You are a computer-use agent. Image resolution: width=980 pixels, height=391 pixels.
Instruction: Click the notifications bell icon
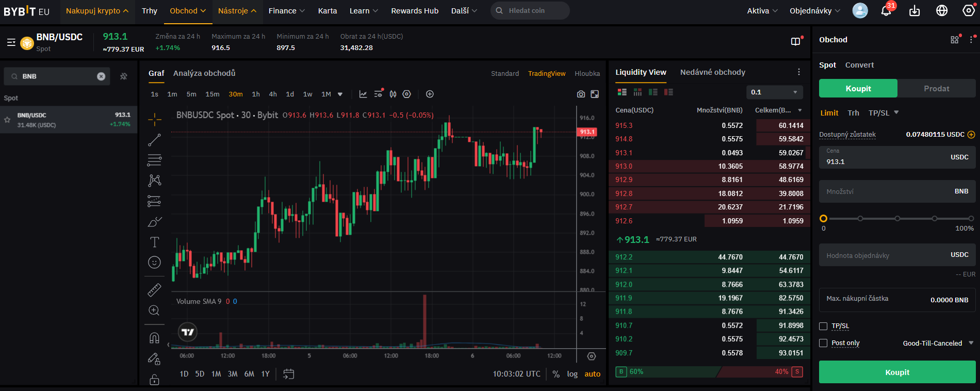pyautogui.click(x=886, y=11)
